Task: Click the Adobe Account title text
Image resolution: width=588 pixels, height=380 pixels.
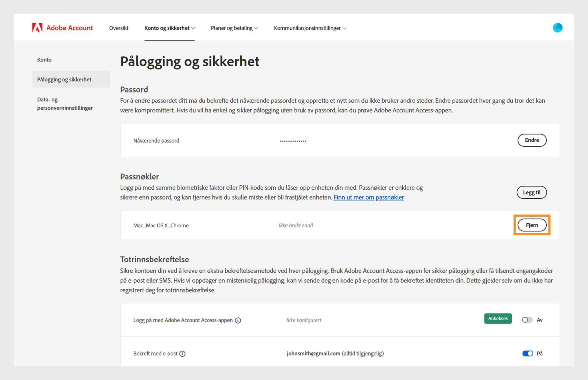Action: (70, 28)
